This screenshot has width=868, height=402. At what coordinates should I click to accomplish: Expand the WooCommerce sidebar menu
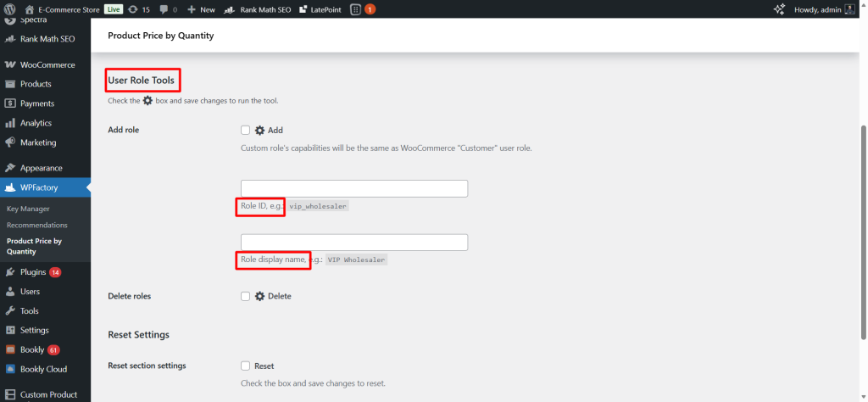(x=47, y=64)
